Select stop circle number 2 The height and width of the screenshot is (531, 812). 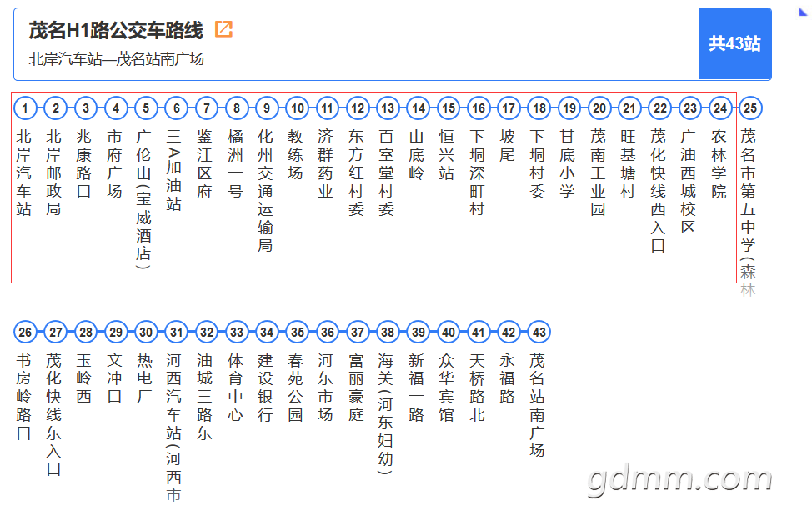coord(55,108)
